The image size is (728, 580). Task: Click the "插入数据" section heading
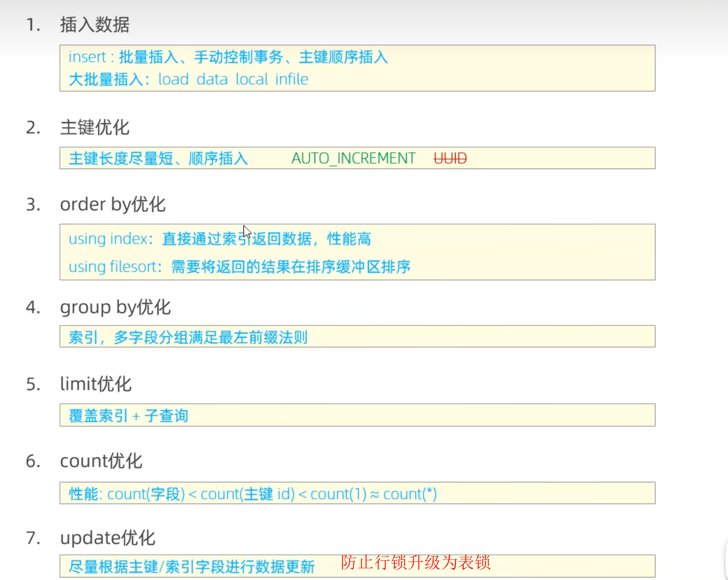pyautogui.click(x=94, y=25)
